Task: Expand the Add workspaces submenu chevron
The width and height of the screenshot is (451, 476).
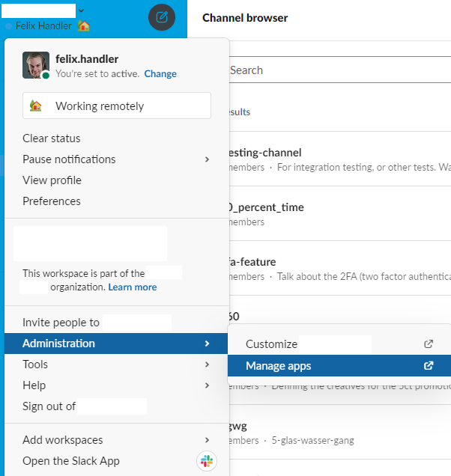Action: (x=207, y=440)
